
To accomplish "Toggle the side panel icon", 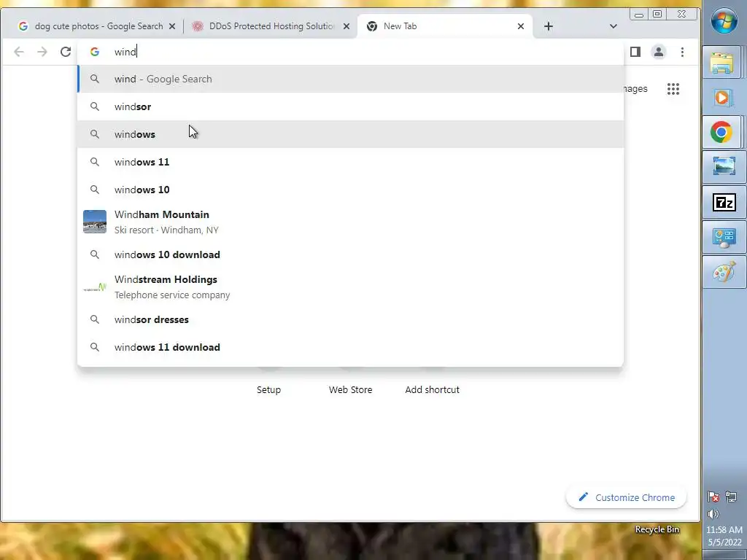I will coord(635,52).
